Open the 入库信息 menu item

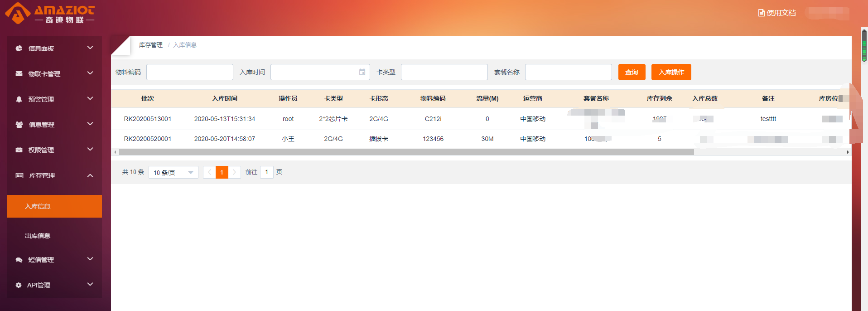point(54,206)
